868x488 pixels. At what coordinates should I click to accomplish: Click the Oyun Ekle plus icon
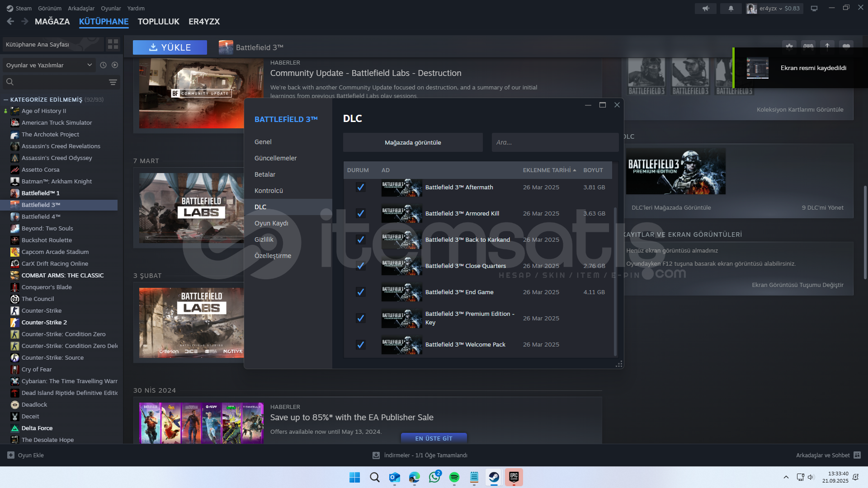tap(11, 455)
